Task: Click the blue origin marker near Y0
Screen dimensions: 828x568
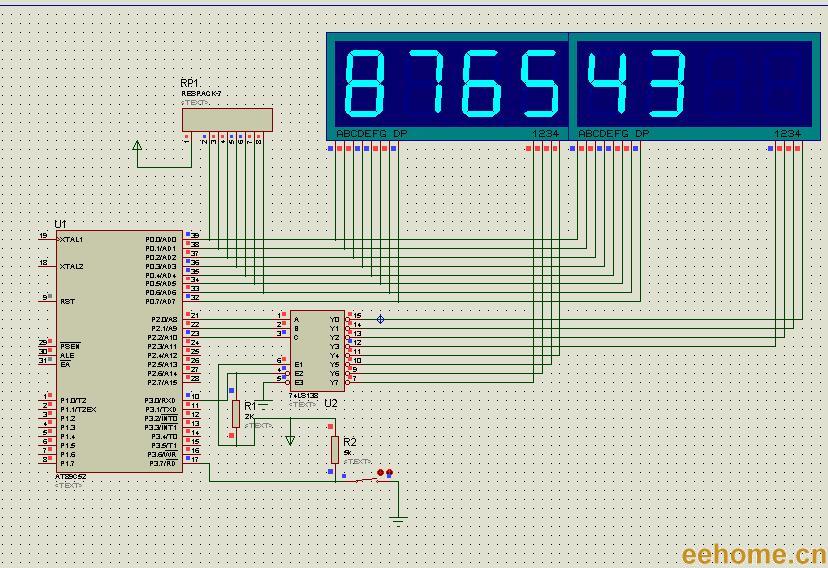Action: tap(380, 319)
